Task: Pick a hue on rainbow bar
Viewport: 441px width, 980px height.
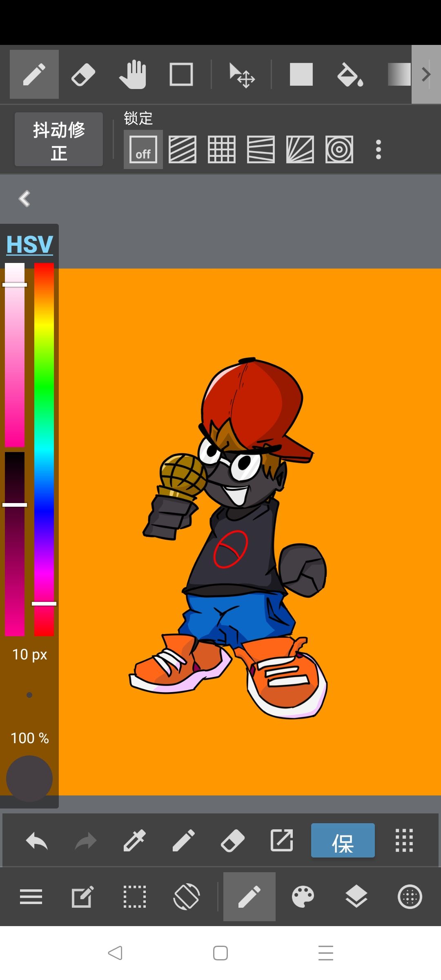Action: pyautogui.click(x=44, y=449)
